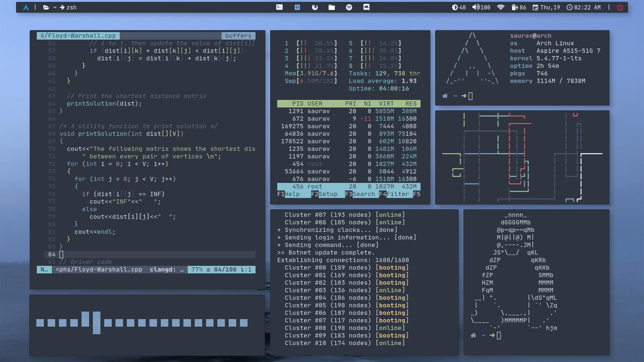
Task: Launch Firefox from the top bar
Action: 314,8
